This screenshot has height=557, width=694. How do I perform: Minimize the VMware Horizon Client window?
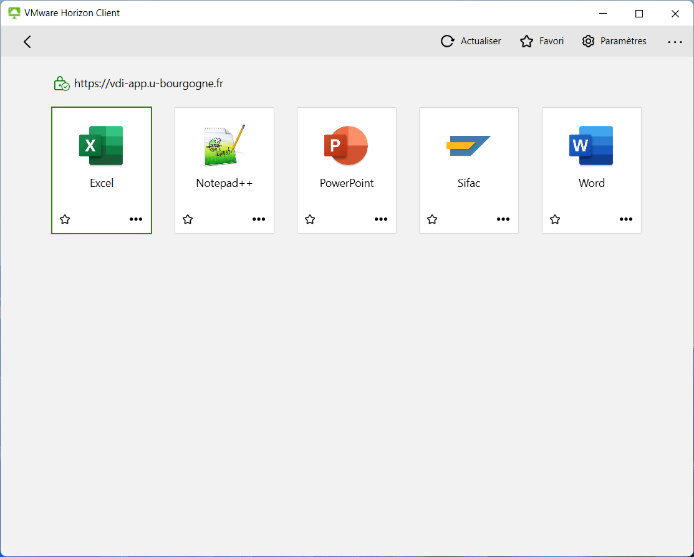pos(603,13)
